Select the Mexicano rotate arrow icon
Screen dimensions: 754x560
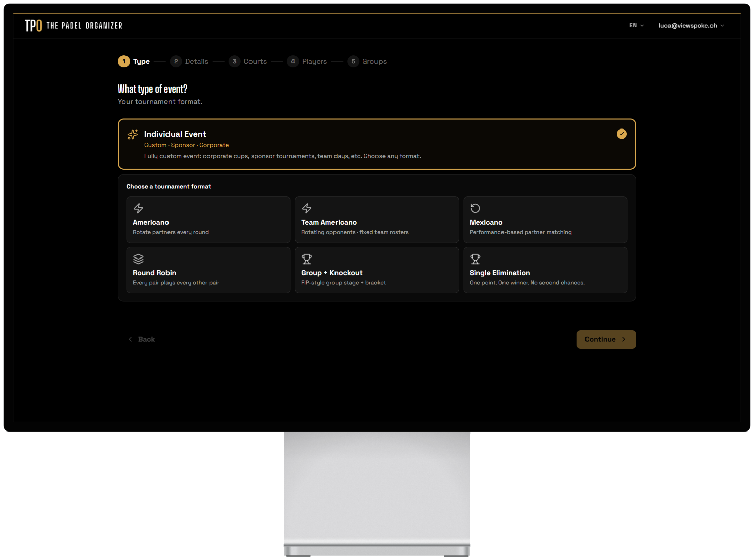click(475, 208)
